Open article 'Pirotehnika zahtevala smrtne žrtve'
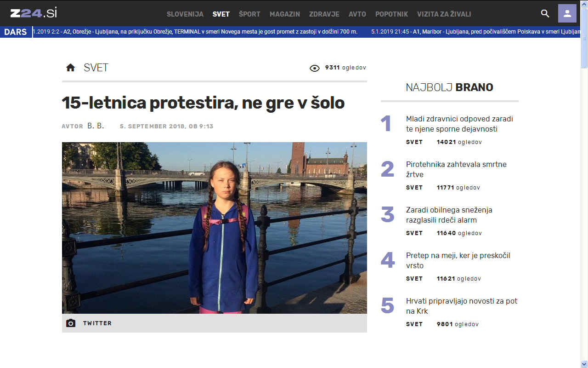The height and width of the screenshot is (368, 588). [456, 169]
